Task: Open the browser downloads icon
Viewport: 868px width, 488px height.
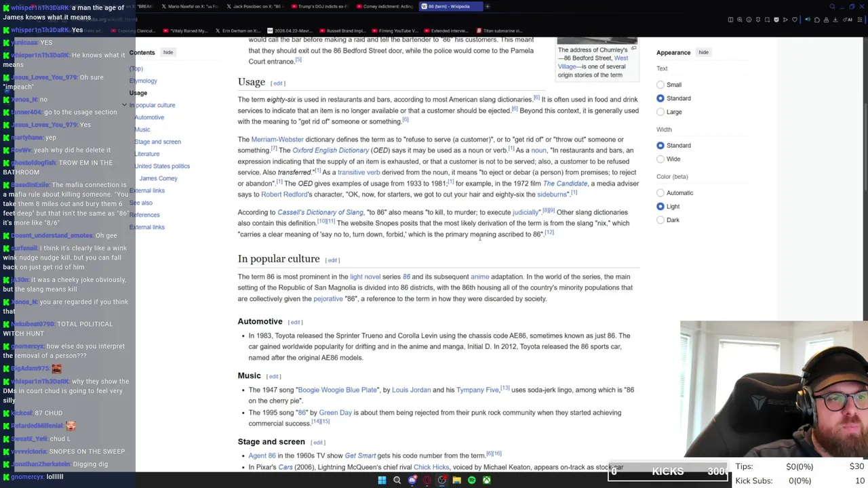Action: click(835, 20)
